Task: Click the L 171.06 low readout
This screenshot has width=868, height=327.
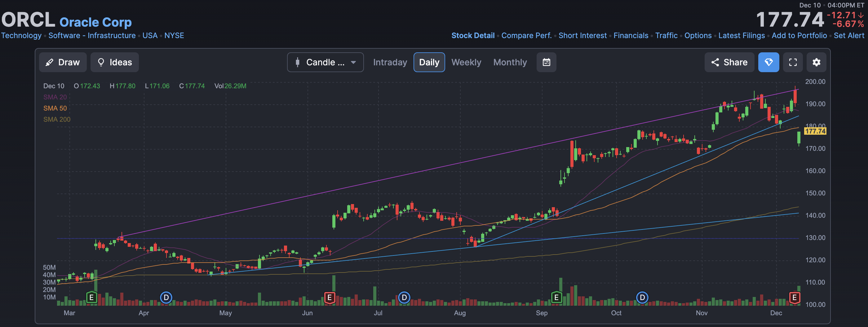Action: [x=157, y=86]
